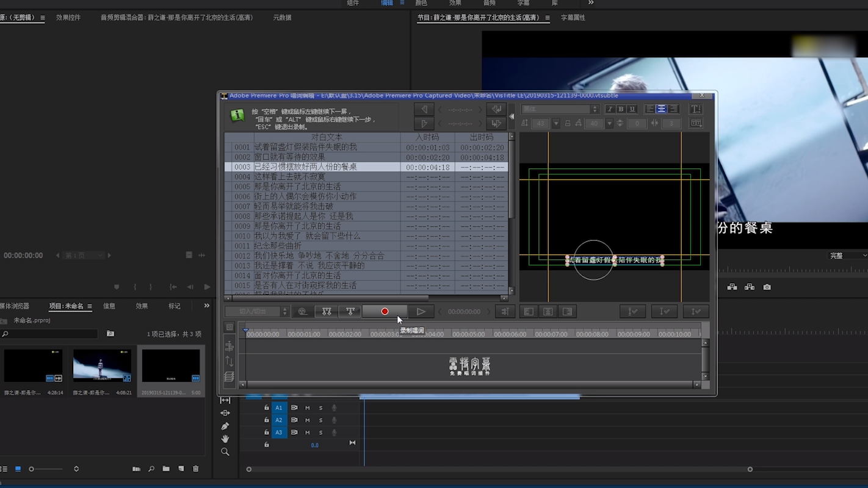The image size is (868, 488).
Task: Switch to the 信息 tab in project panel
Action: 109,306
